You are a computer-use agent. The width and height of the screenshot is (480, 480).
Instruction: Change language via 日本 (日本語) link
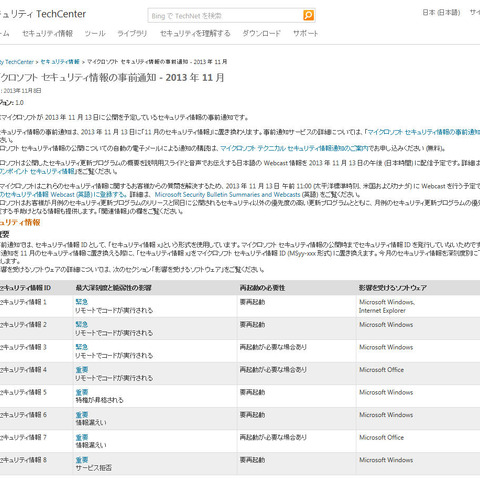(x=441, y=13)
